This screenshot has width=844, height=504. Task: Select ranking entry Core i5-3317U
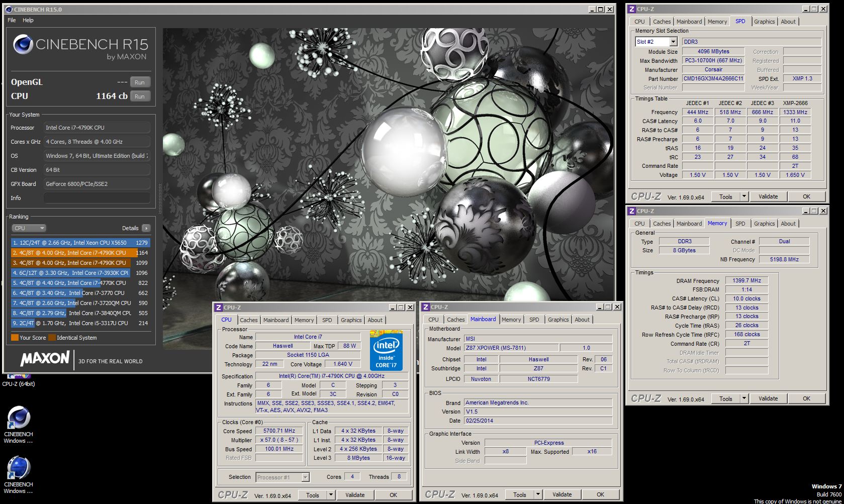point(80,323)
